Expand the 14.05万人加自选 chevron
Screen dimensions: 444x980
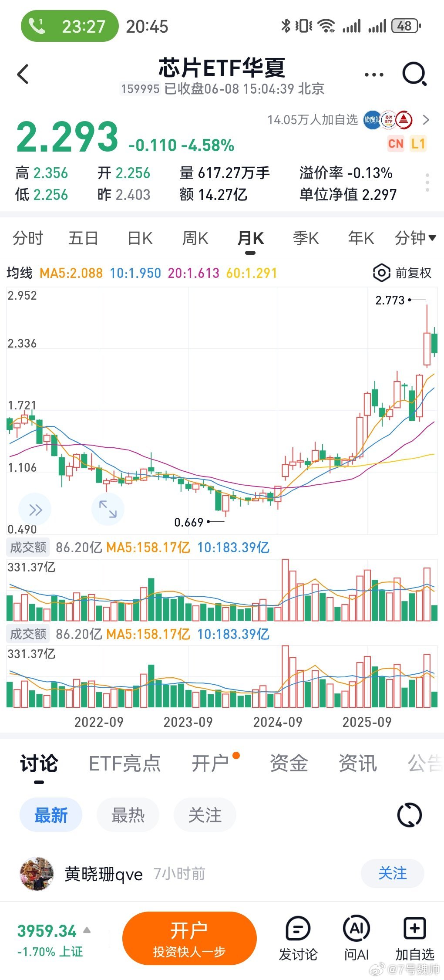tap(426, 120)
